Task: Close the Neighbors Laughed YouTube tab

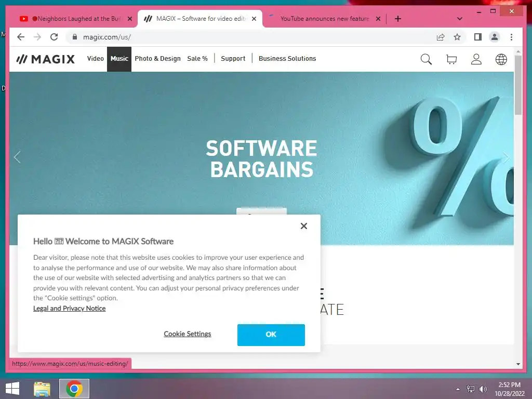Action: click(129, 19)
